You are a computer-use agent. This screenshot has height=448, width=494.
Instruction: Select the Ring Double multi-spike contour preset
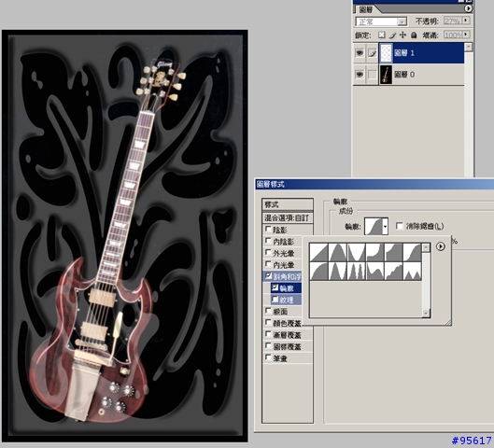point(356,271)
